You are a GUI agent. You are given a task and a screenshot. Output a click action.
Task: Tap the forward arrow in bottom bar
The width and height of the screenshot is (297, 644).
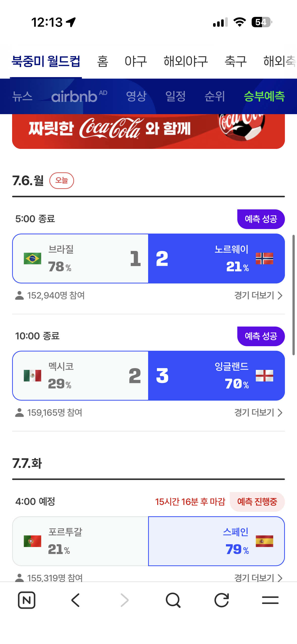tap(124, 600)
